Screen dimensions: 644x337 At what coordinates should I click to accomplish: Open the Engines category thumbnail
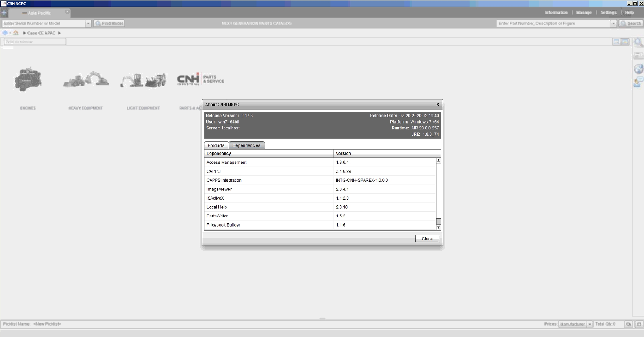28,79
